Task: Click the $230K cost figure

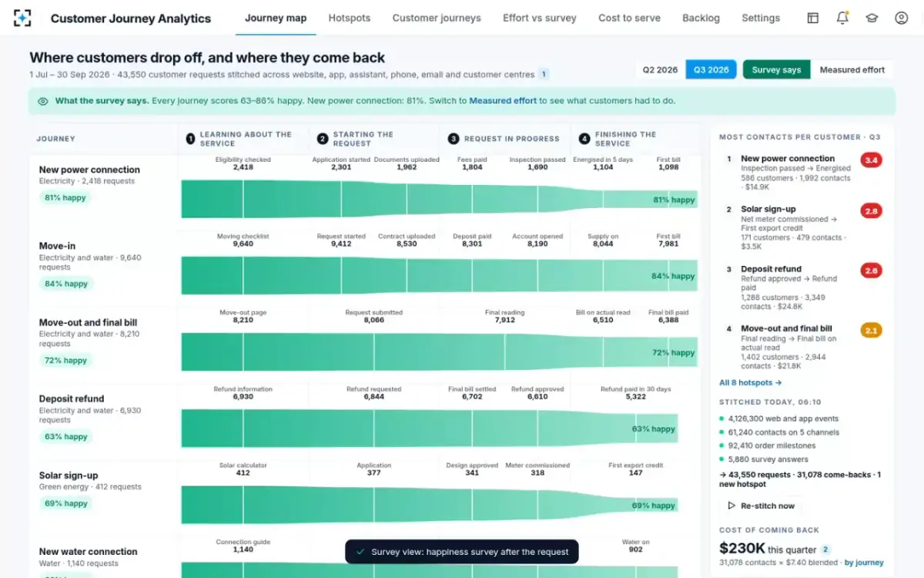Action: 742,549
